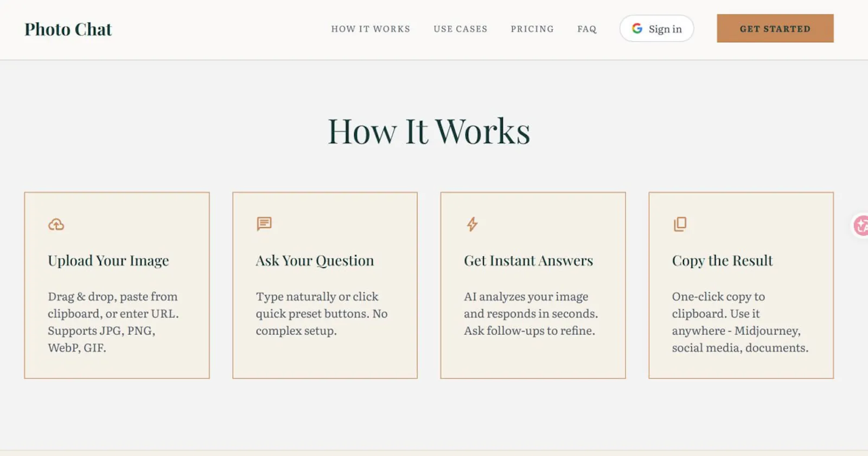Click the Photo Chat logo
Viewport: 868px width, 456px height.
pos(68,29)
